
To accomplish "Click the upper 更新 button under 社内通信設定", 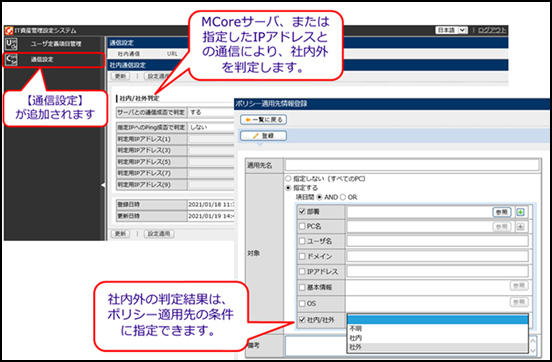I will click(120, 76).
